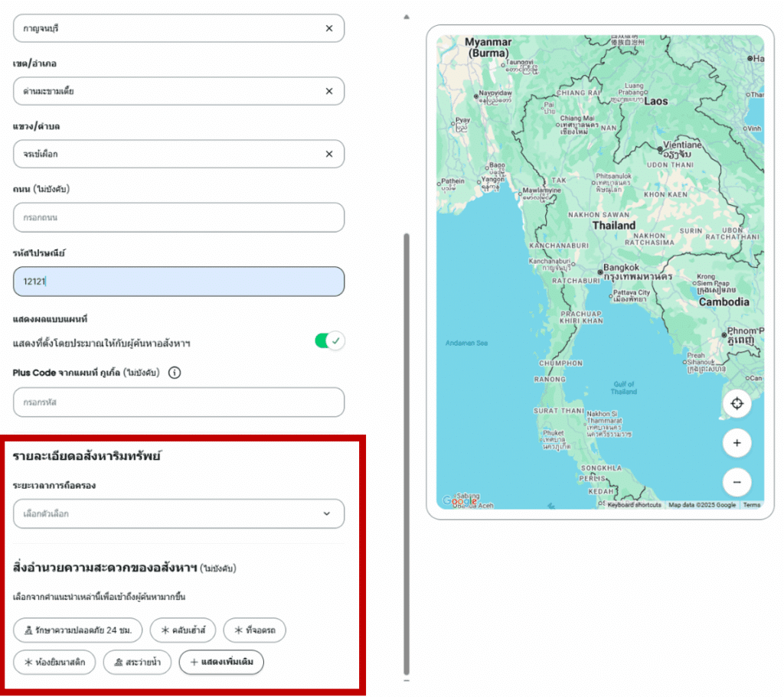The image size is (784, 697).
Task: Select the คลับเฮ้าส์ amenity chip
Action: point(183,631)
